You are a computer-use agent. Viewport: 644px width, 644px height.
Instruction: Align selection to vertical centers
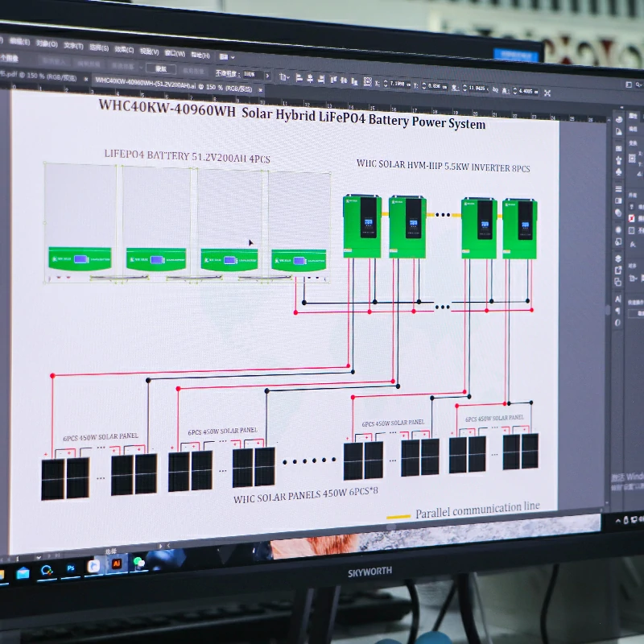click(344, 81)
